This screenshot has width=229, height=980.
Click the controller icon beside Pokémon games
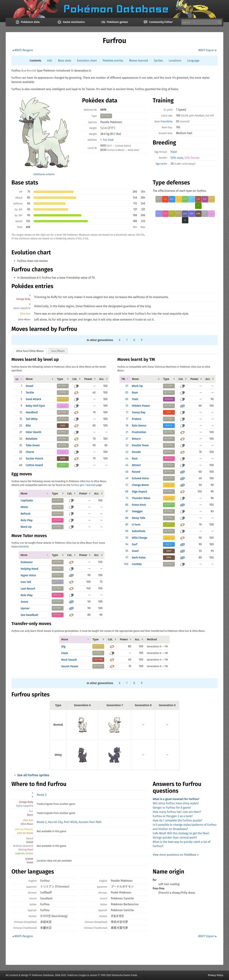click(x=103, y=22)
